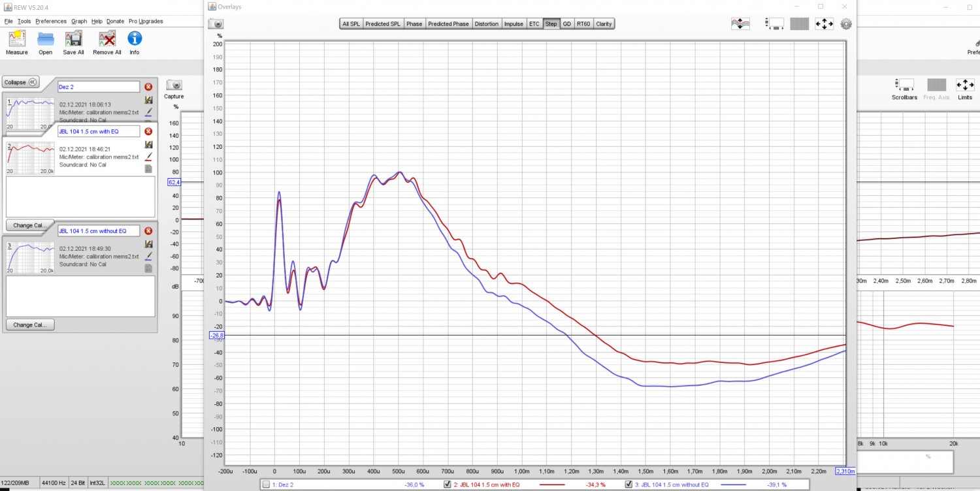Click the Save All icon
The image size is (980, 491).
pos(73,39)
